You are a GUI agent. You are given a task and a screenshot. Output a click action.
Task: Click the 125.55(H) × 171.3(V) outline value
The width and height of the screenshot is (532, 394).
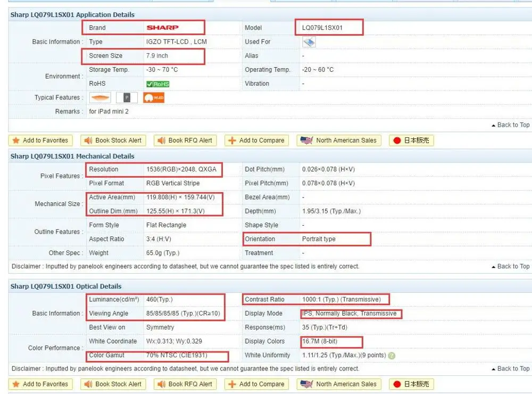tap(176, 211)
